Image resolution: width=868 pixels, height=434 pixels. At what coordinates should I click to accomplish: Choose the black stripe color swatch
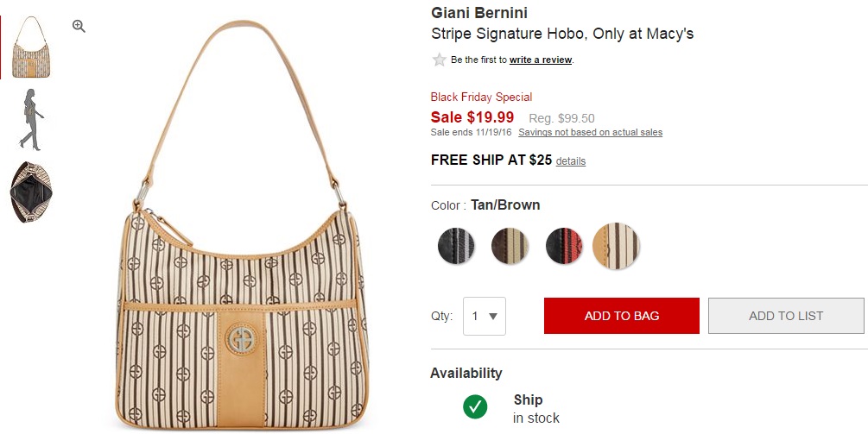[455, 246]
